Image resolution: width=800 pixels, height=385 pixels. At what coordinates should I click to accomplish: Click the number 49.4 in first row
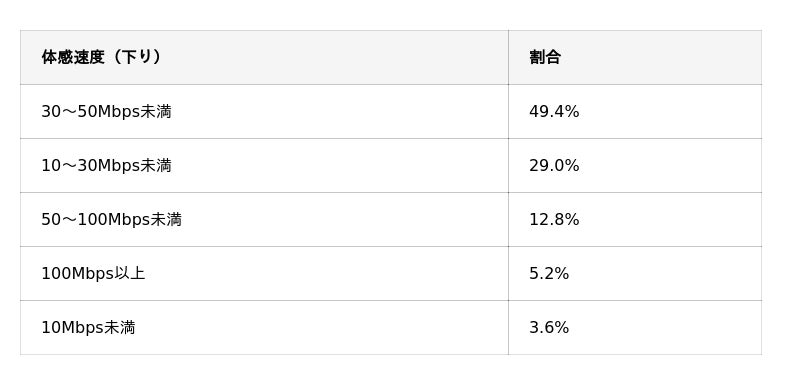coord(548,112)
